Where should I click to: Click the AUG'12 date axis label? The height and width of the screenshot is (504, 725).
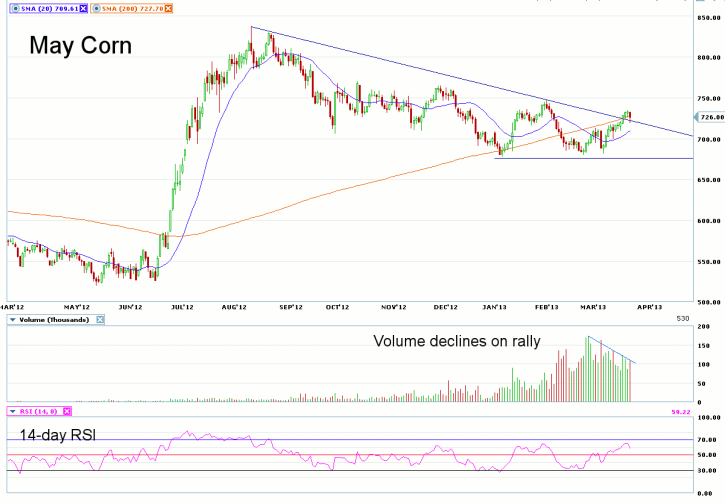click(x=236, y=307)
